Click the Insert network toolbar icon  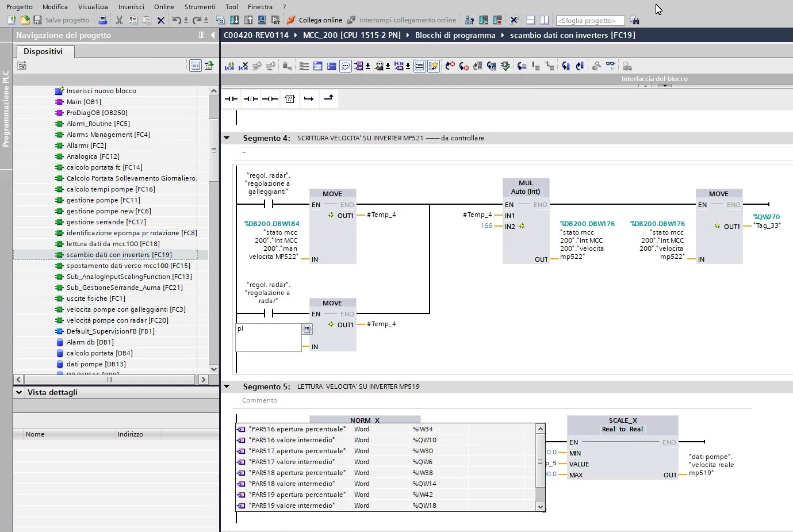click(229, 66)
